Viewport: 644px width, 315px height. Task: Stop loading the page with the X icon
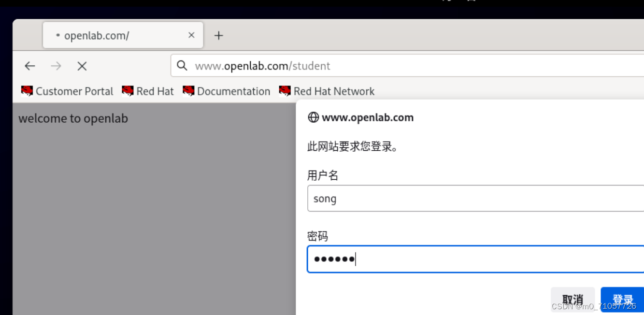tap(82, 66)
